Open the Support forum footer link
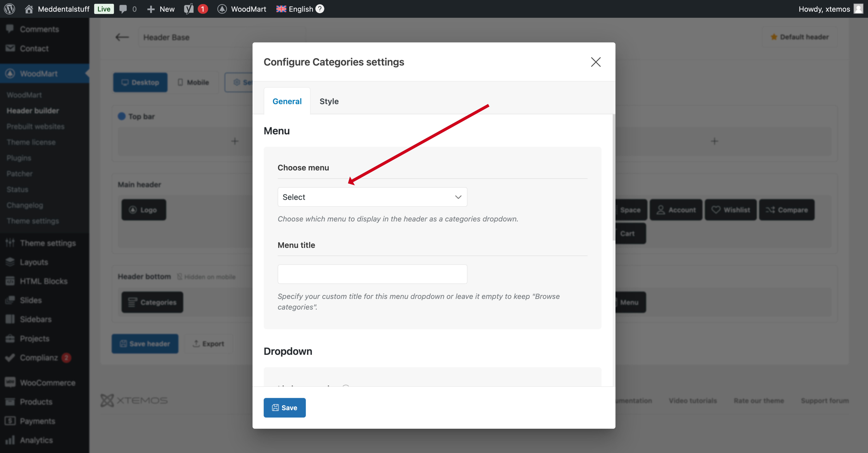This screenshot has width=868, height=453. click(825, 401)
